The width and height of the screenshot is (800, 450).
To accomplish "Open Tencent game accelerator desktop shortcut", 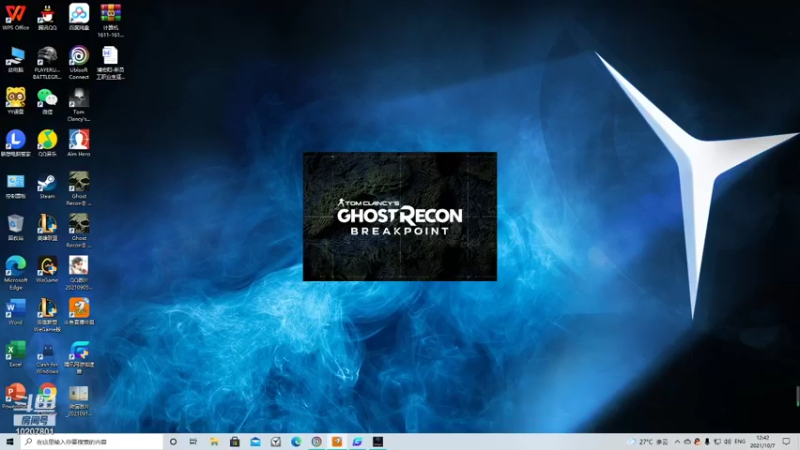I will [79, 357].
